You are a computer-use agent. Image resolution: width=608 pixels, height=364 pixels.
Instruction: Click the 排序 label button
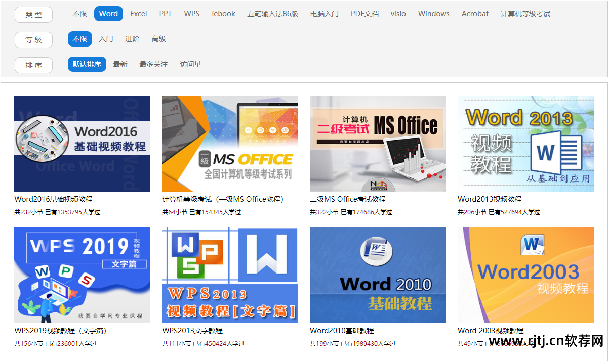tap(34, 65)
